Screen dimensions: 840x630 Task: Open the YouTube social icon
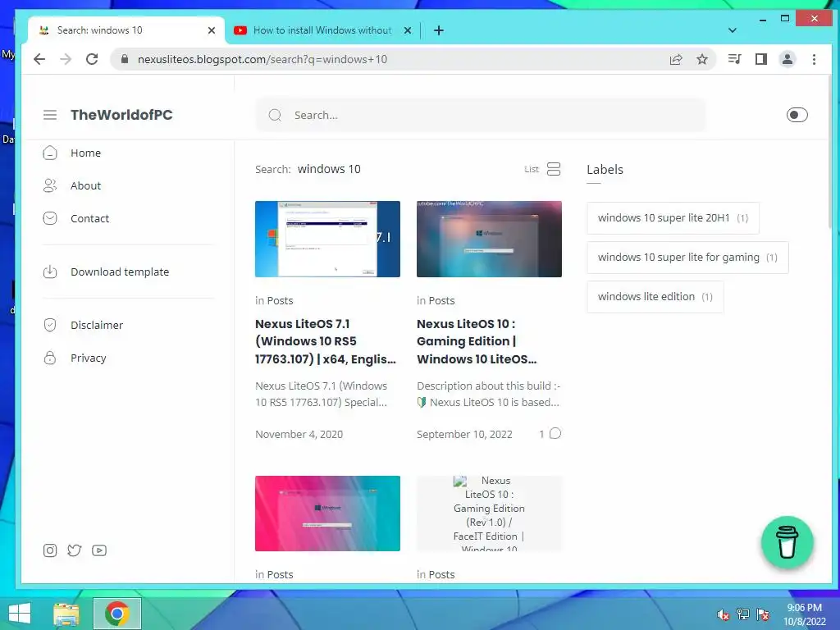pos(99,550)
